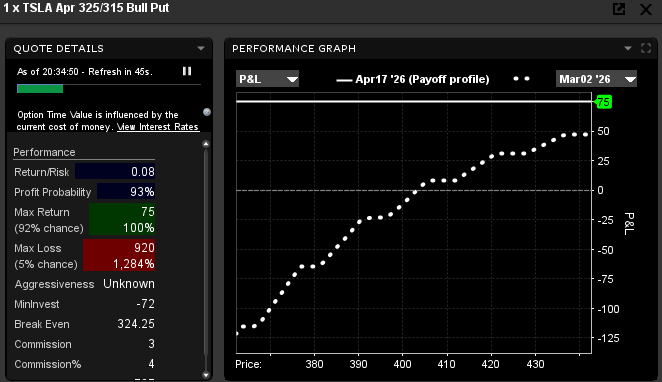Click the 400 price axis label

(402, 364)
